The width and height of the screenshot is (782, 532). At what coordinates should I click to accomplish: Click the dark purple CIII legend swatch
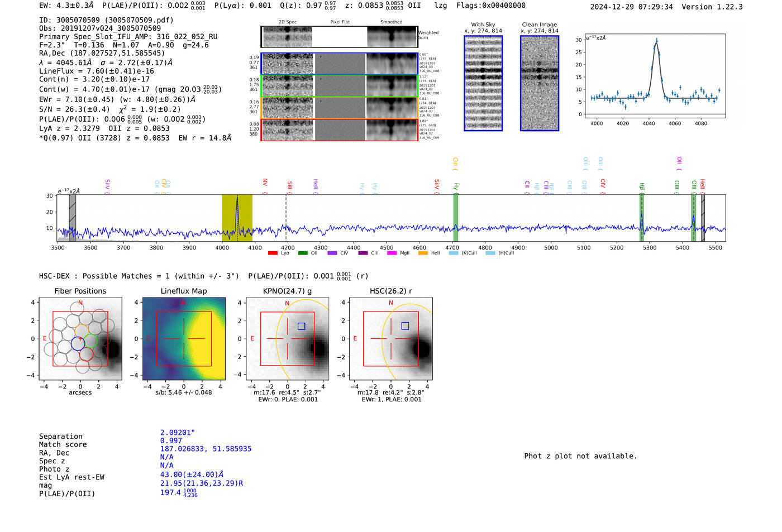pos(363,253)
